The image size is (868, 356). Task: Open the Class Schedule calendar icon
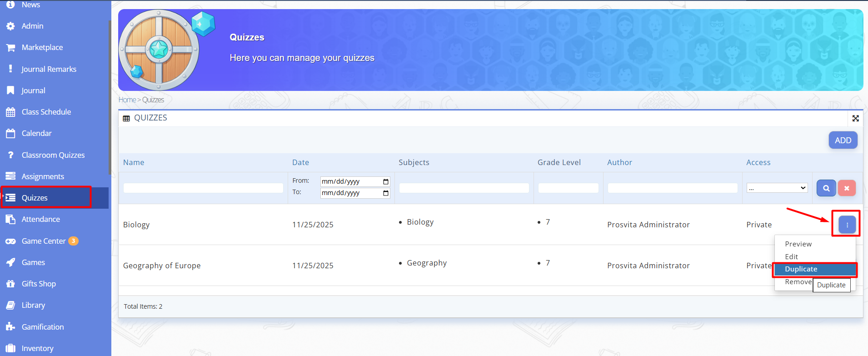click(x=10, y=112)
